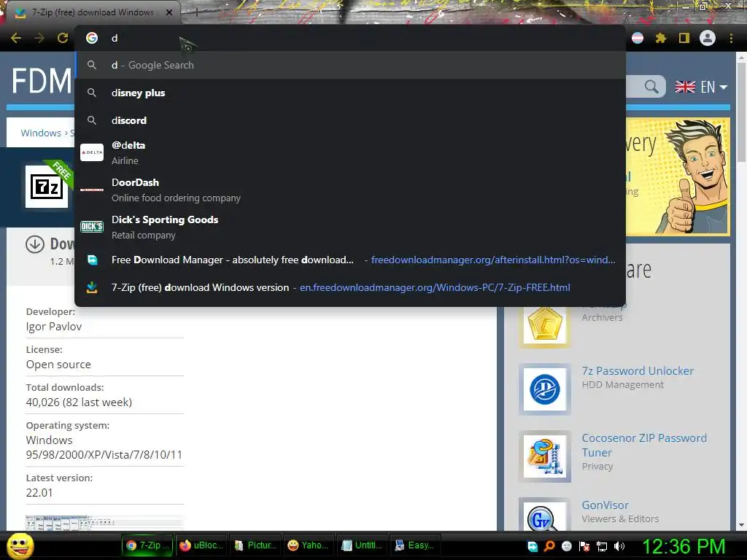Click the GonVisor magnifier icon
The width and height of the screenshot is (747, 560).
[x=544, y=516]
